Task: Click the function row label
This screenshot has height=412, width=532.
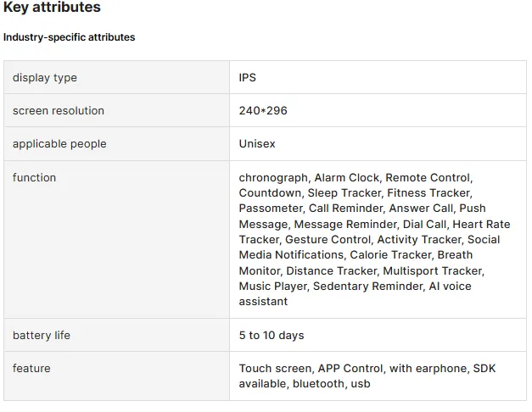Action: tap(34, 178)
